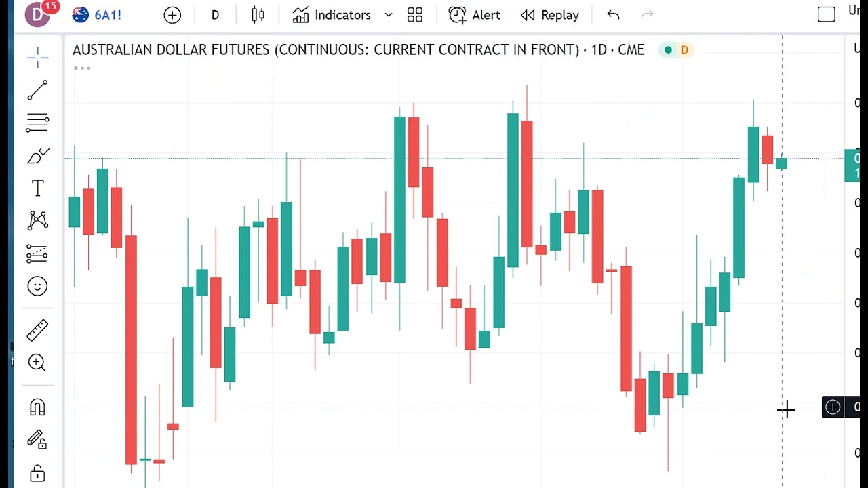Expand the Indicators dropdown chevron

point(387,15)
